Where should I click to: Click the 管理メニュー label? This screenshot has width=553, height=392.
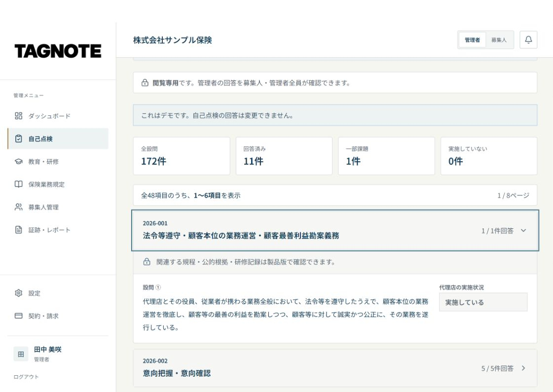29,95
